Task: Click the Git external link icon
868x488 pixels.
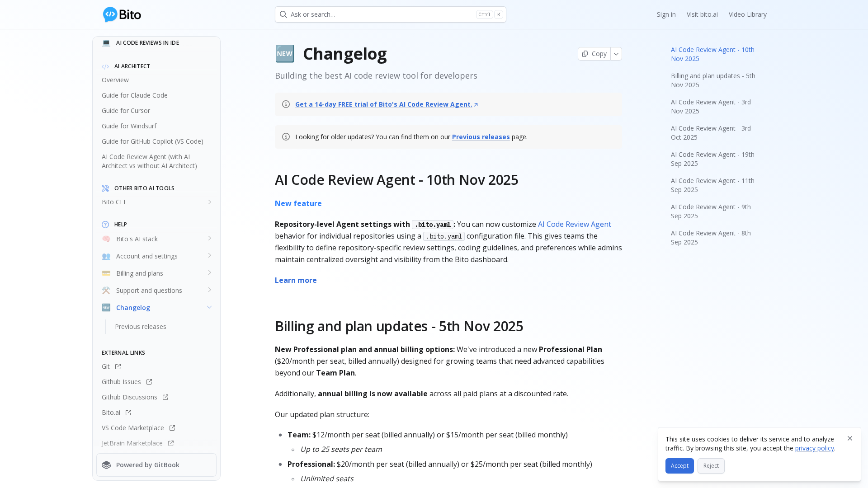Action: (118, 366)
